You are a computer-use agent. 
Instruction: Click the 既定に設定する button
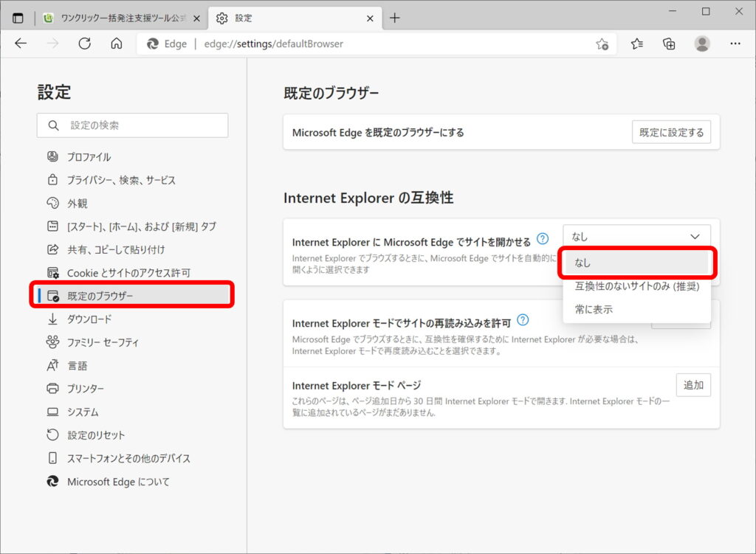(x=671, y=133)
